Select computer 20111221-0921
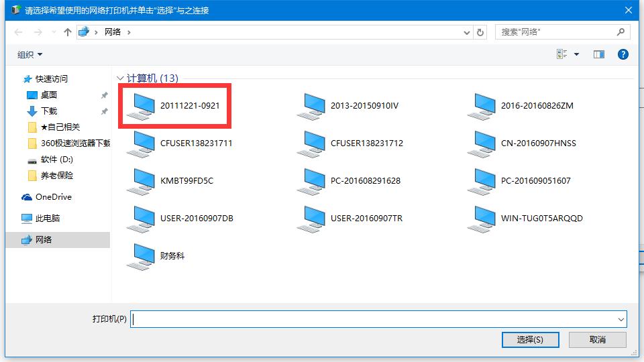This screenshot has height=362, width=644. pyautogui.click(x=174, y=106)
